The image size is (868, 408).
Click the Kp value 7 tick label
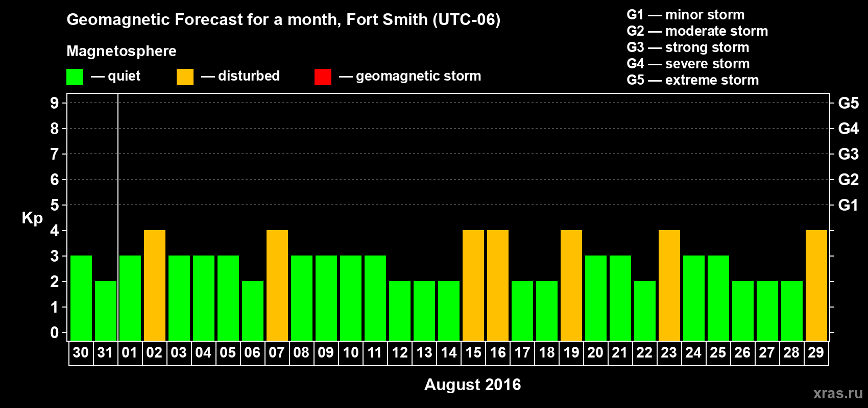point(55,154)
